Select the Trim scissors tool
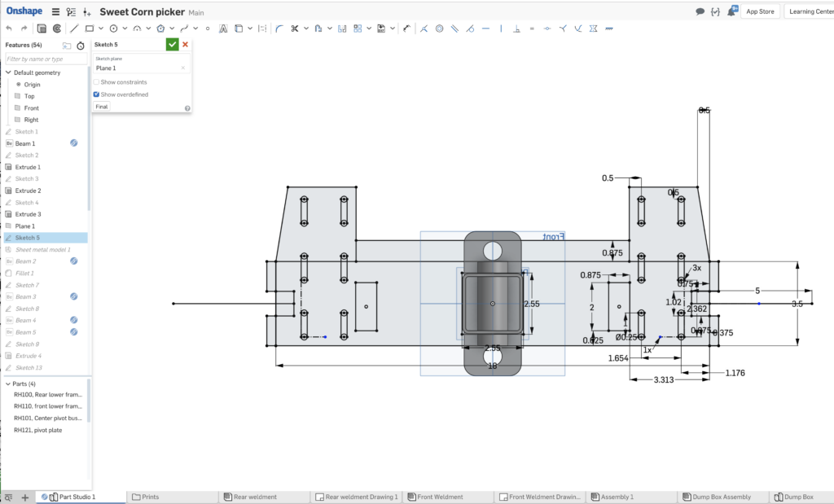 point(294,28)
